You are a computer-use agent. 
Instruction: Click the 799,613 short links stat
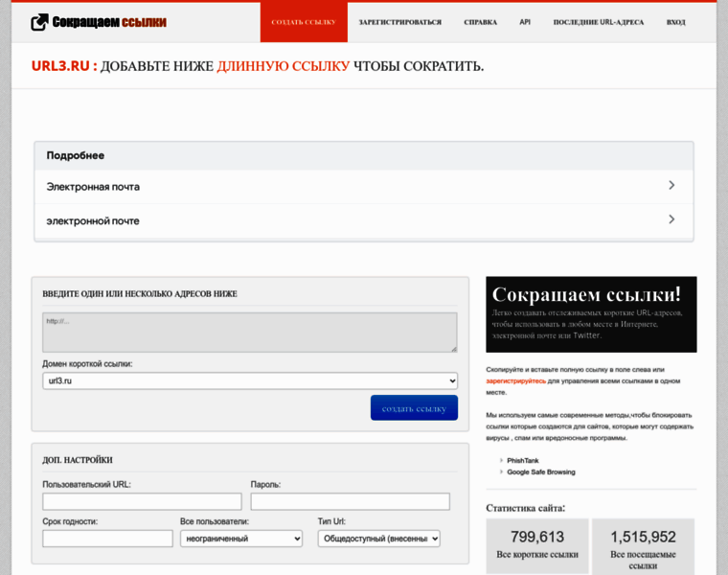(537, 545)
